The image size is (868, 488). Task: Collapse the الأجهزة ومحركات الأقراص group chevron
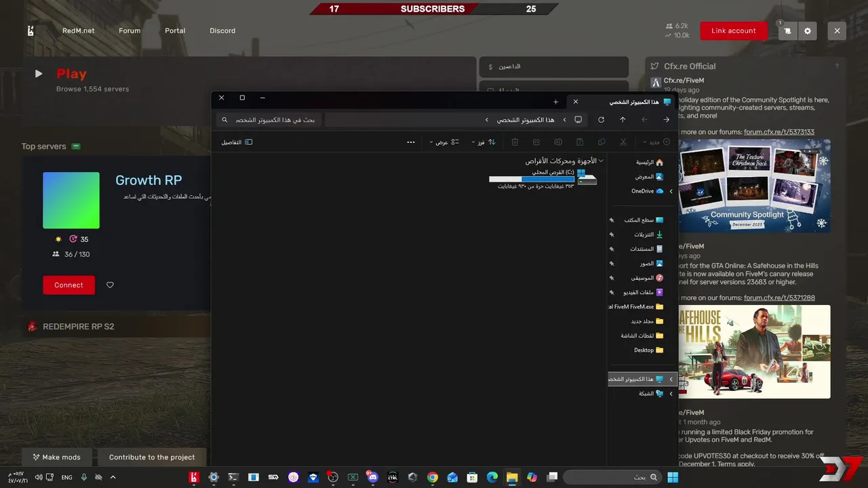[601, 161]
